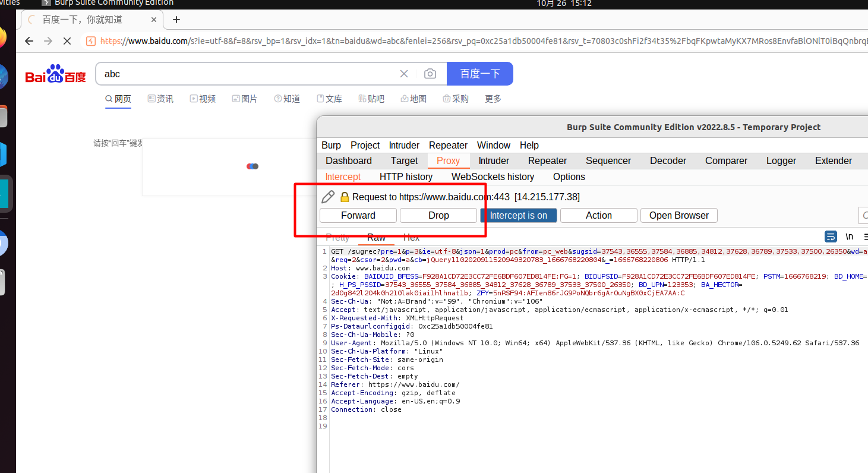Open a new browser tab
Image resolution: width=868 pixels, height=473 pixels.
[176, 20]
